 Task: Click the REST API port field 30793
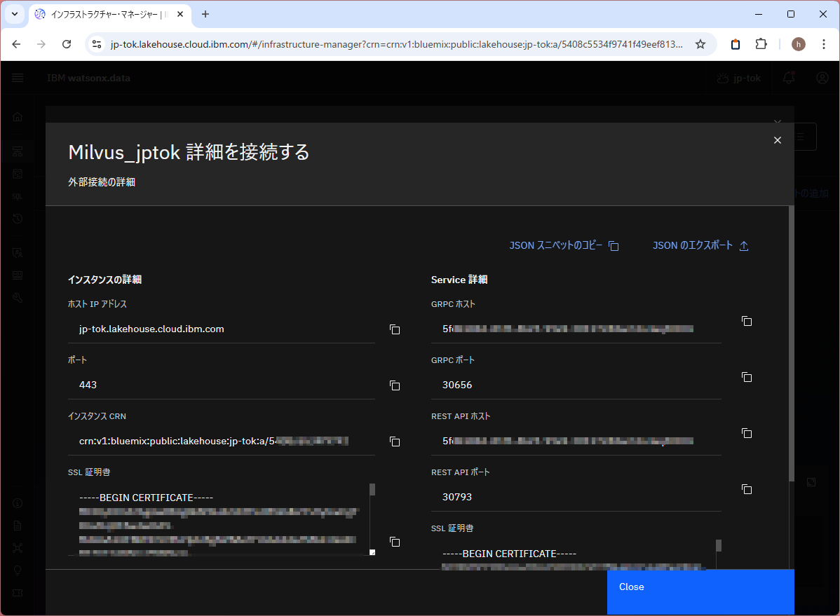(576, 497)
